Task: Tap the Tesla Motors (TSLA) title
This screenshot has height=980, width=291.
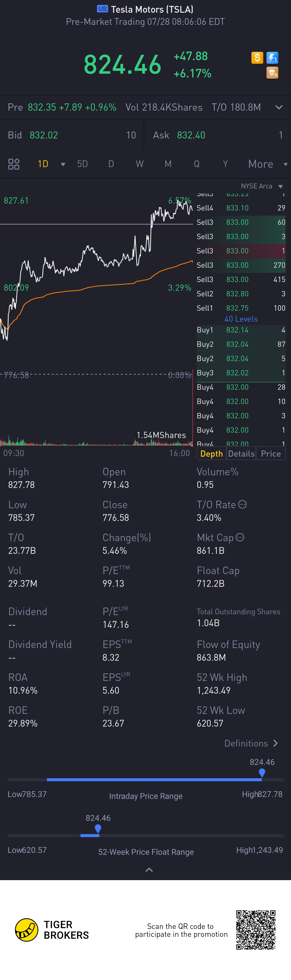Action: [x=152, y=9]
